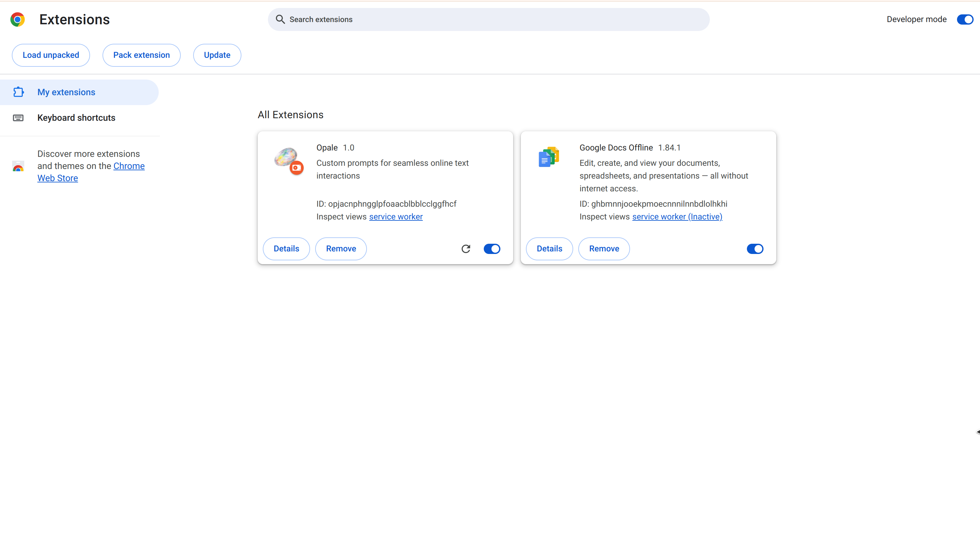Click the Google Docs Offline icon
The width and height of the screenshot is (980, 560).
tap(549, 157)
